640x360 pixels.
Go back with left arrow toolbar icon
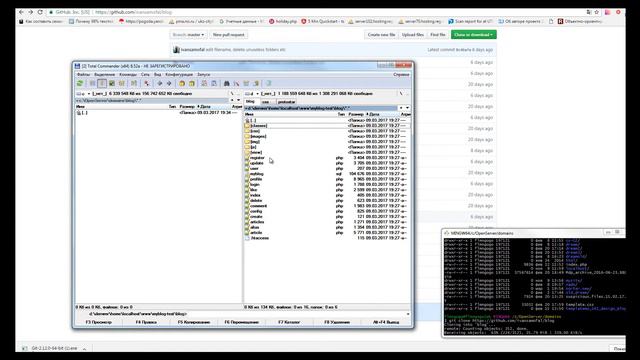[160, 83]
